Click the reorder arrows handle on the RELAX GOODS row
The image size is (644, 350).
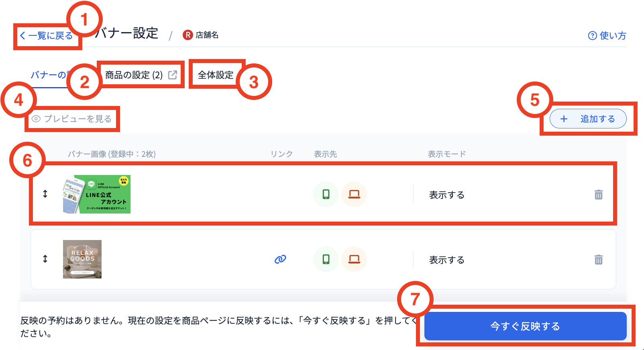point(45,259)
